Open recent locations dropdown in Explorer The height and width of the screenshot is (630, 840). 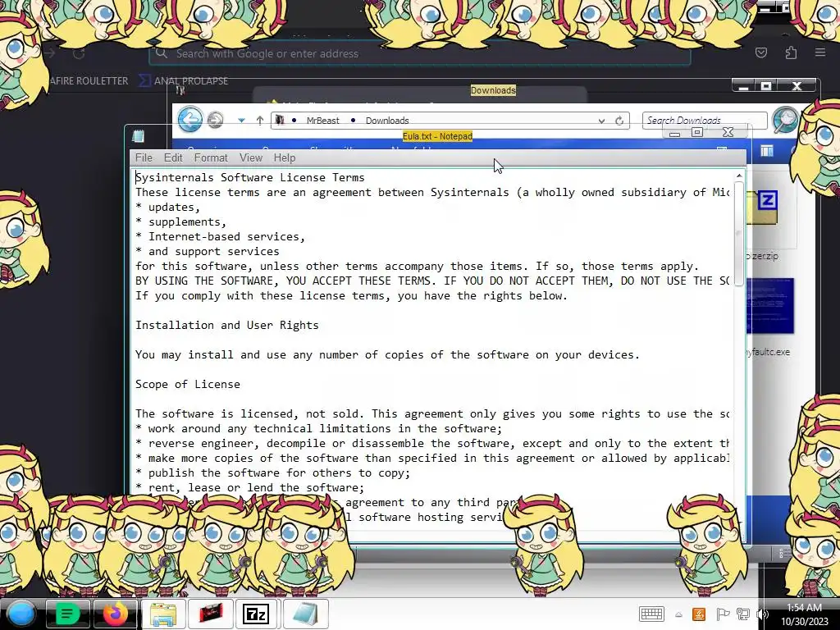tap(242, 121)
